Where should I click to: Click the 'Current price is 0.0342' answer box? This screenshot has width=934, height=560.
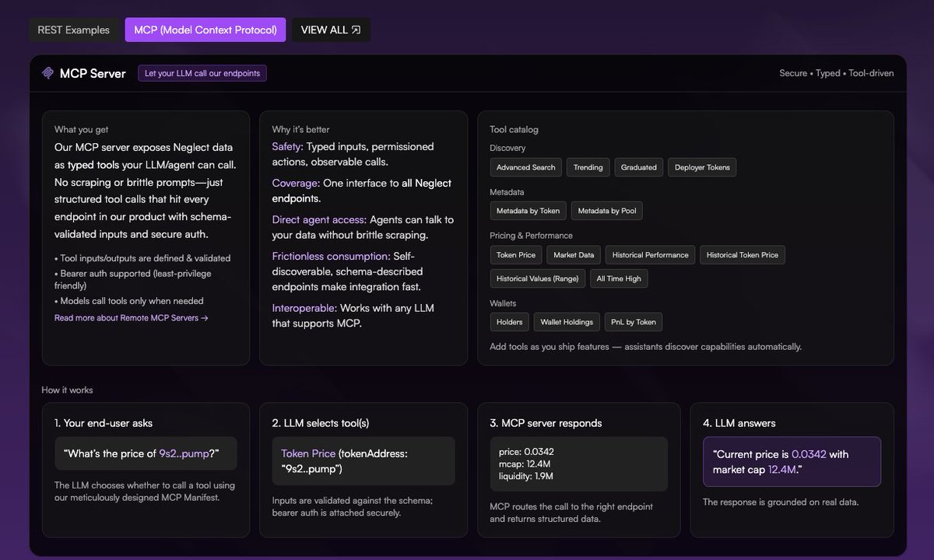click(792, 461)
